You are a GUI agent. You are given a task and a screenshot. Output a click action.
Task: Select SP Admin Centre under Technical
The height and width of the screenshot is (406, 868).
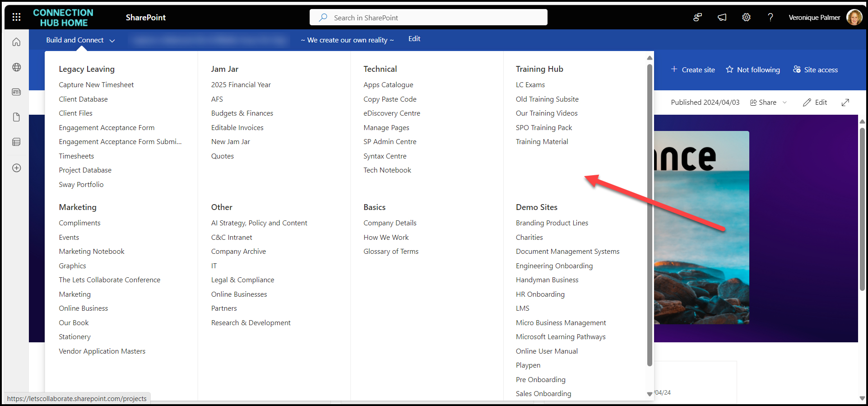[x=390, y=142]
